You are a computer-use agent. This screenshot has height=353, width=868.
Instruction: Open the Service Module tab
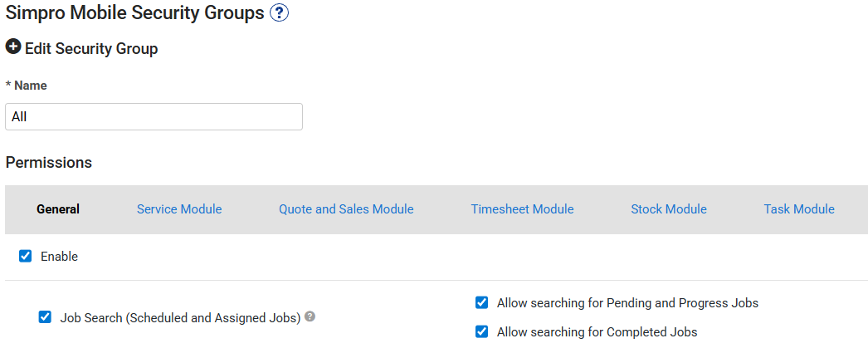pyautogui.click(x=179, y=209)
